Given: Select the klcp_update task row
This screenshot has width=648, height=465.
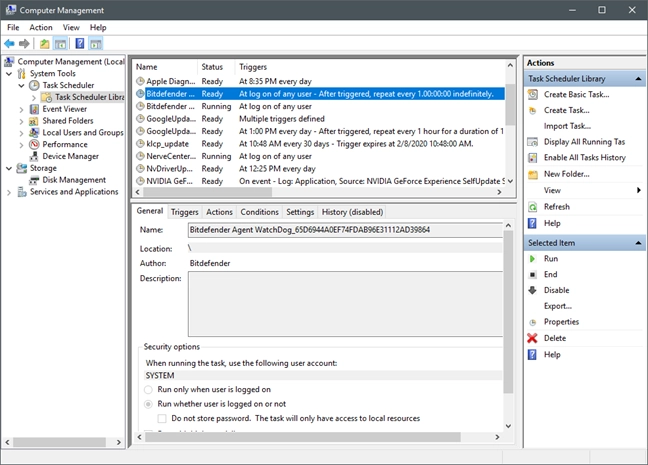Looking at the screenshot, I should tap(318, 144).
